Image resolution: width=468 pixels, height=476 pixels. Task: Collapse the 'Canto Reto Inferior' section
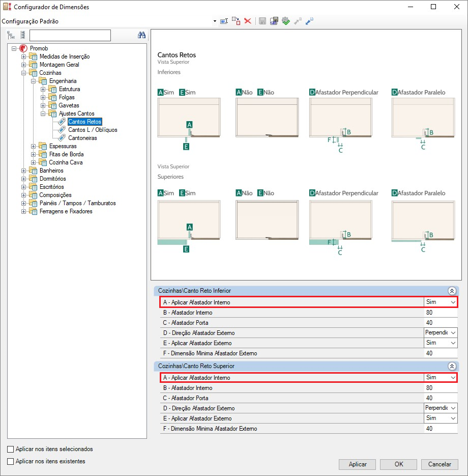point(451,291)
